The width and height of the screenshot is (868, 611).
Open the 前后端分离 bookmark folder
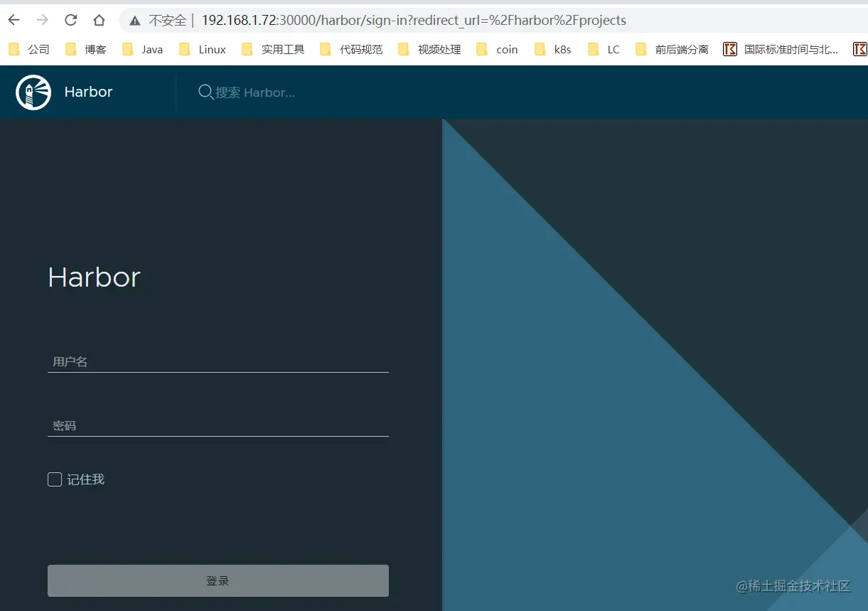672,49
